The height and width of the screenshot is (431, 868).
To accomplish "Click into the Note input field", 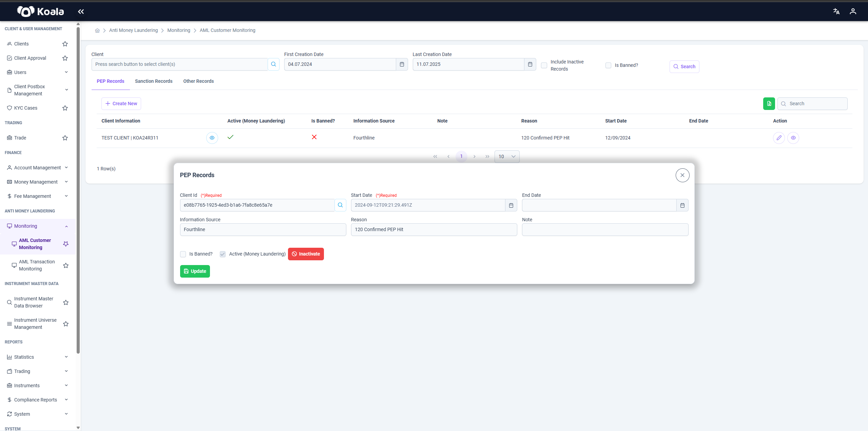I will pyautogui.click(x=605, y=230).
